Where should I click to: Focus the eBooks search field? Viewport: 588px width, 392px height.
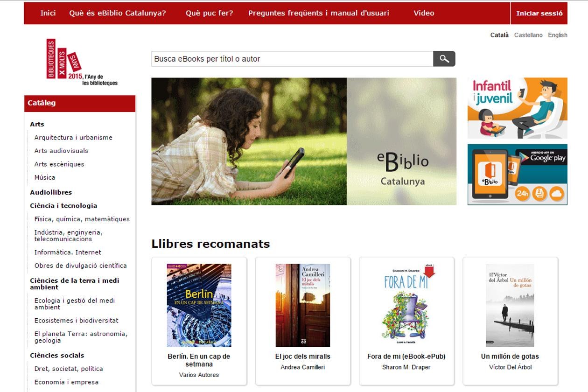292,59
